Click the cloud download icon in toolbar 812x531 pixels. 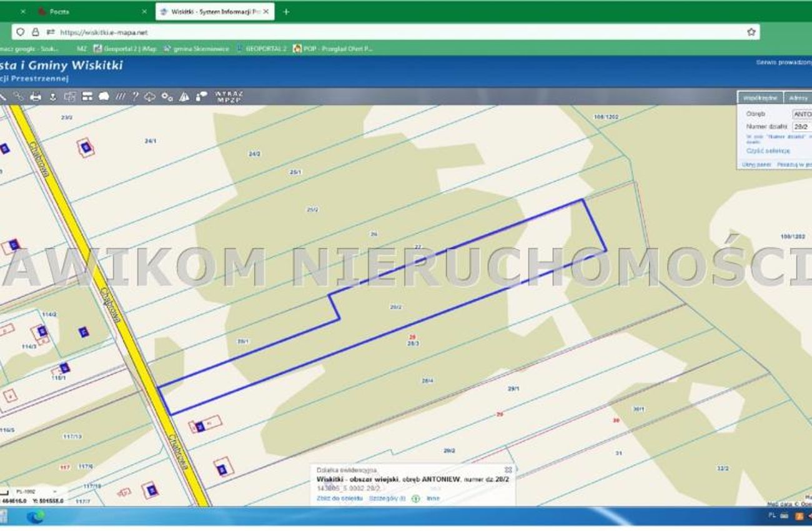pos(150,96)
